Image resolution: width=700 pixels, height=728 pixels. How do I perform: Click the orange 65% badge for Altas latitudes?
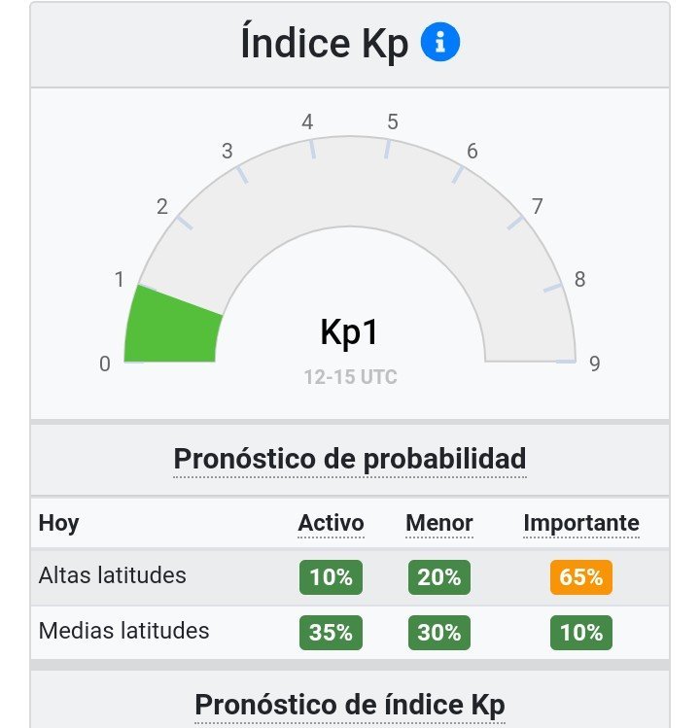581,577
